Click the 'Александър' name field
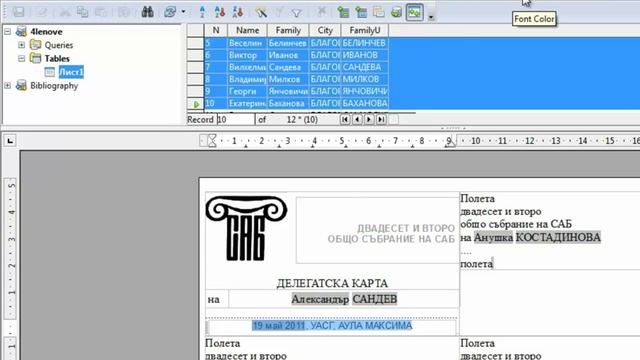Image resolution: width=640 pixels, height=360 pixels. (320, 299)
